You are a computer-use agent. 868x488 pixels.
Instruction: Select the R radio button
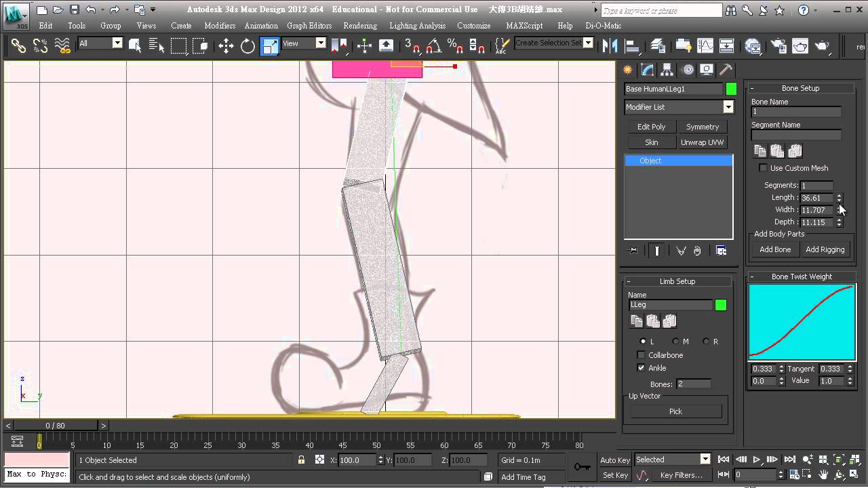[x=706, y=342]
